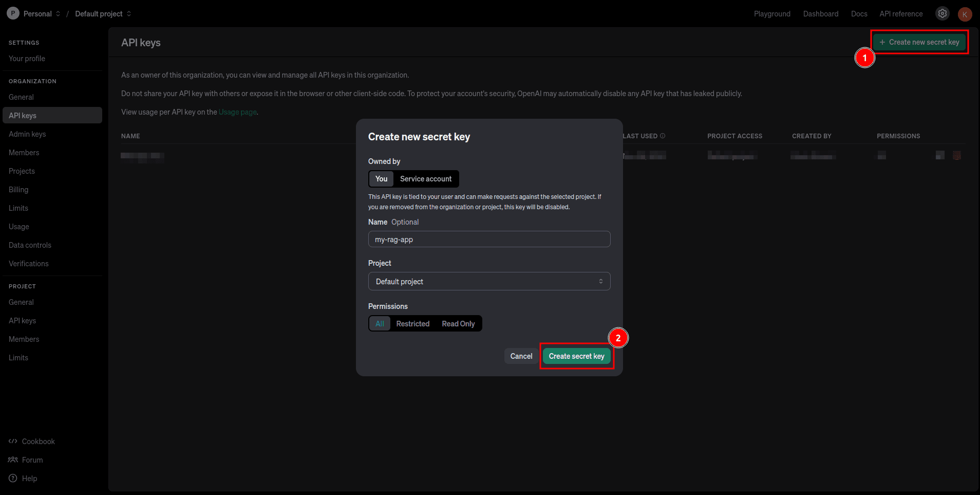980x495 pixels.
Task: Open the Cookbook from the sidebar
Action: point(38,441)
